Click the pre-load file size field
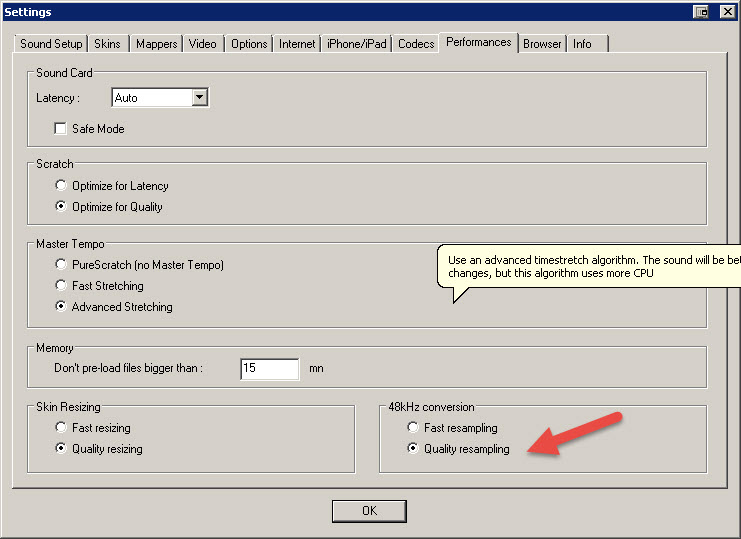 point(269,368)
